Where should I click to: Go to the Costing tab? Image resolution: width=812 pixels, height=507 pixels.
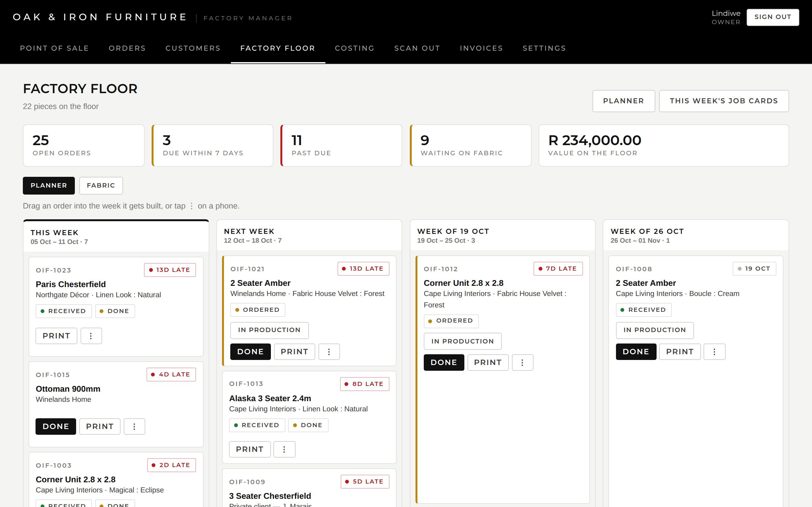pos(354,48)
